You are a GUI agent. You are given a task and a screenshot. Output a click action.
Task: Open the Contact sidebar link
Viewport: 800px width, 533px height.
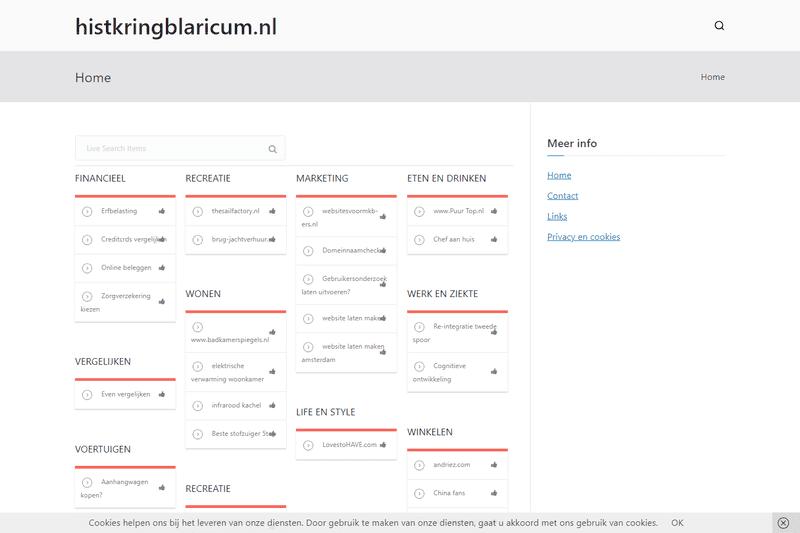[562, 196]
